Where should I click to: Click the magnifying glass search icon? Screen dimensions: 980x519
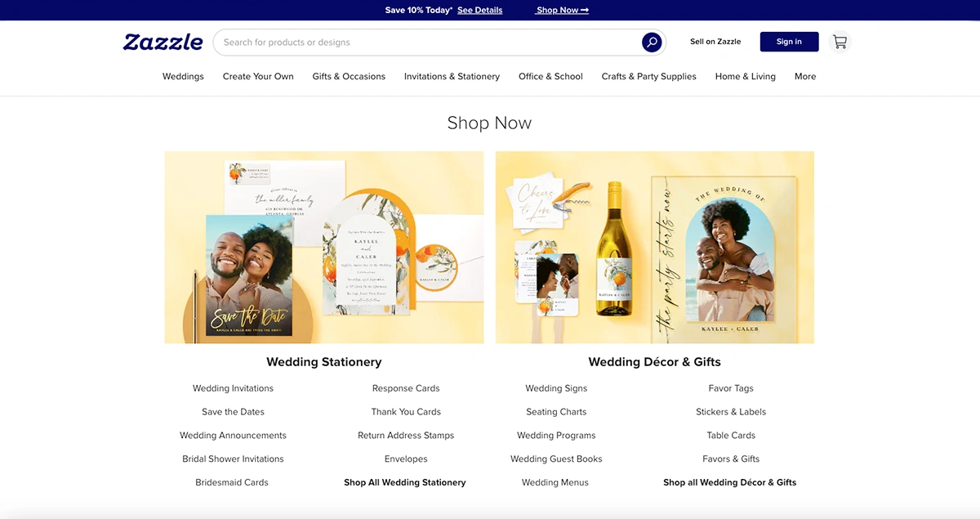pyautogui.click(x=651, y=43)
